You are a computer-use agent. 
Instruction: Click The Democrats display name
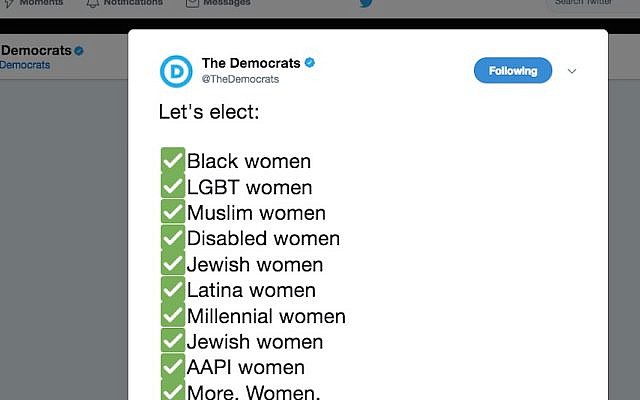[x=251, y=63]
